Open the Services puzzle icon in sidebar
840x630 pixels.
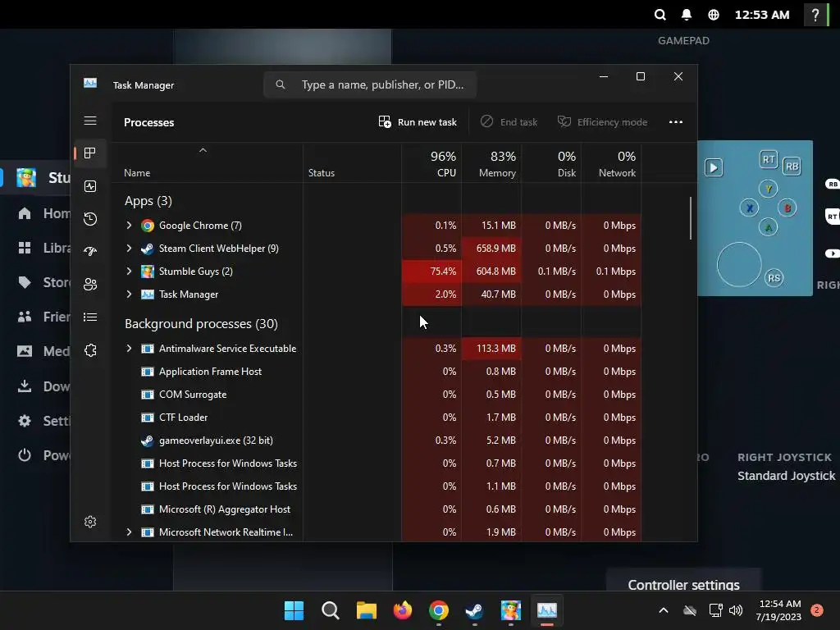(x=90, y=350)
